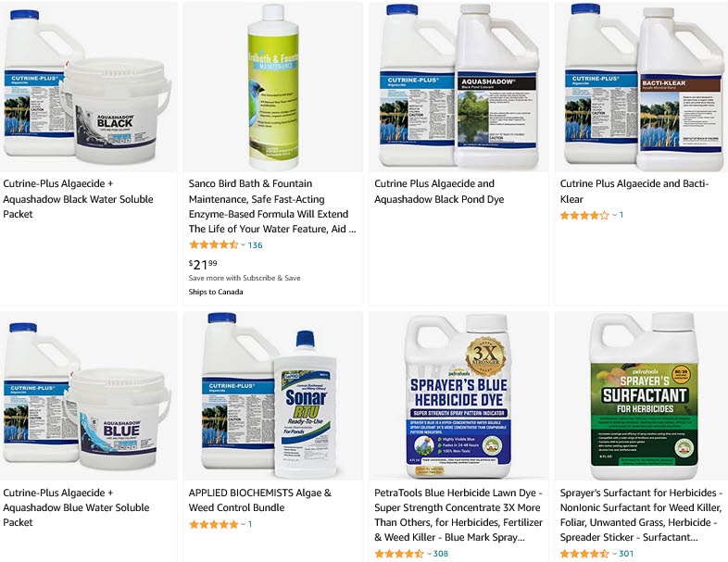Open Sanco Bird Bath bottle image

(x=273, y=87)
